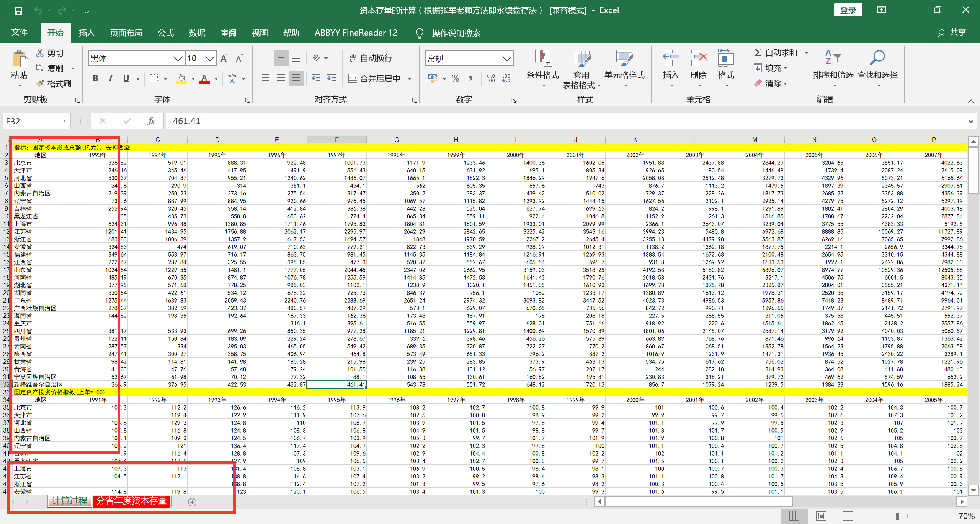Click the Paste clipboard icon
Viewport: 980px width, 524px height.
pyautogui.click(x=20, y=59)
